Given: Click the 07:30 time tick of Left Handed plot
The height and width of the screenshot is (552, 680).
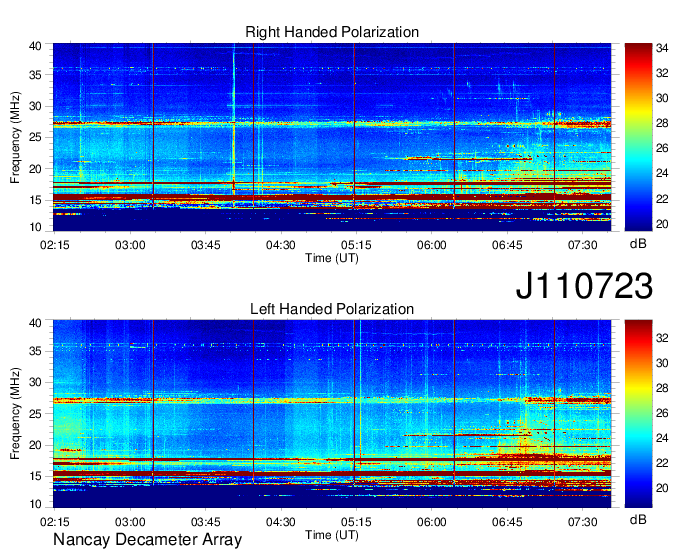Looking at the screenshot, I should pos(582,522).
